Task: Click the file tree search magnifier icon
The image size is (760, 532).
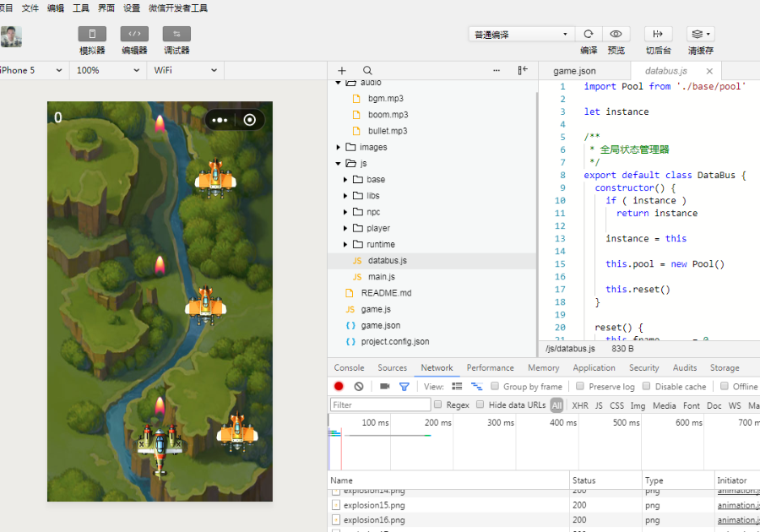Action: [367, 71]
